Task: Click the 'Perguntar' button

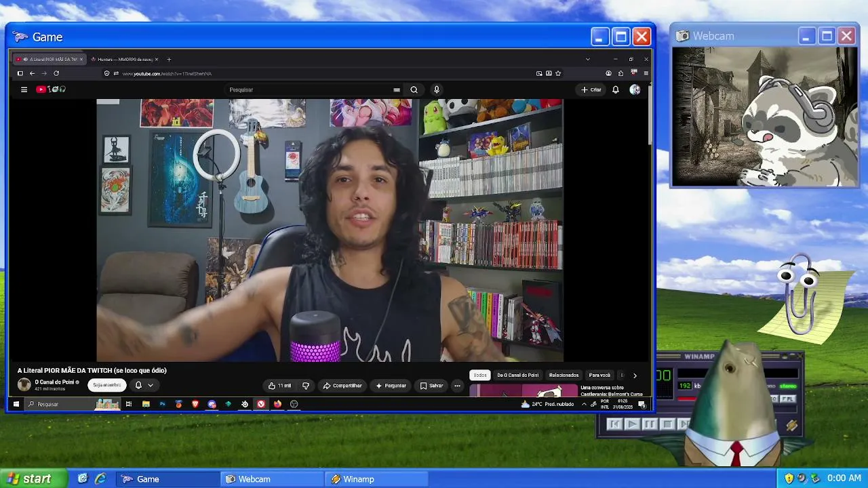Action: (391, 386)
